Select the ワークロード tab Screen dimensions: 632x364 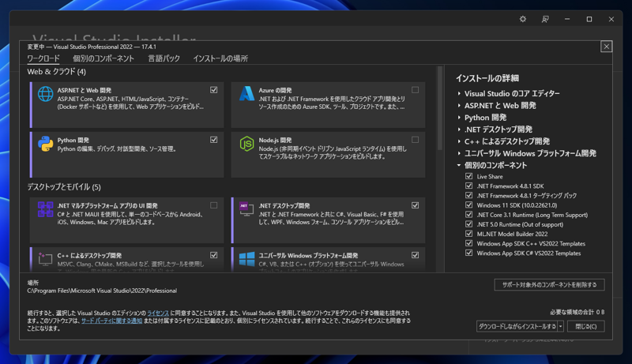click(x=43, y=58)
